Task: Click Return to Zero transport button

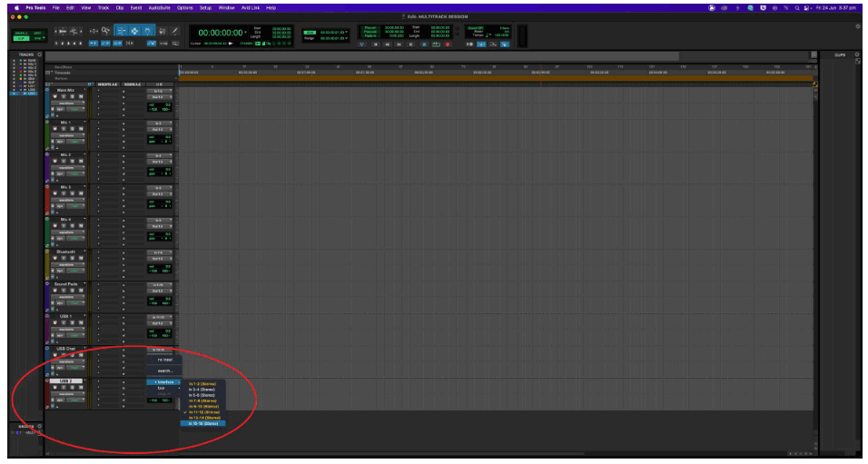Action: (x=376, y=44)
